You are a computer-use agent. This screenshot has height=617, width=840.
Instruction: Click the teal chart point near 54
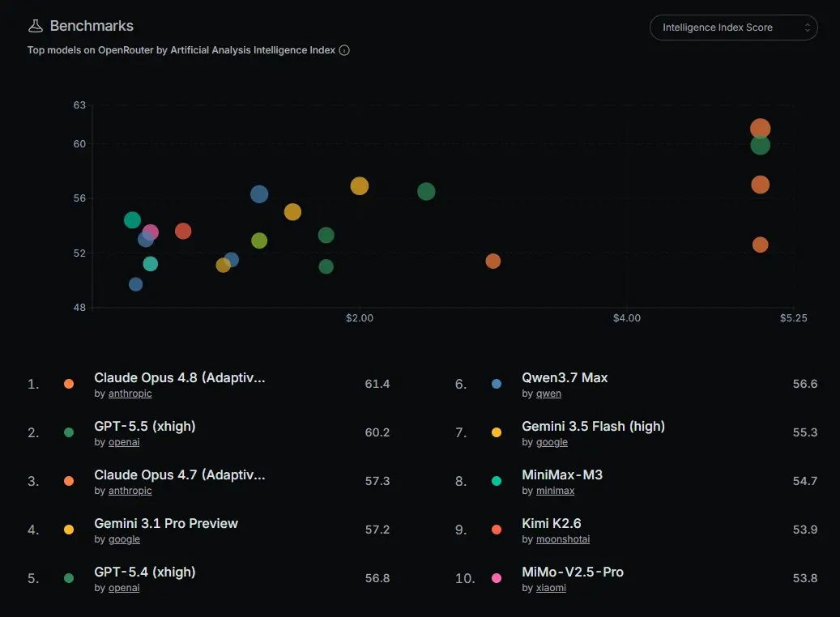click(132, 220)
